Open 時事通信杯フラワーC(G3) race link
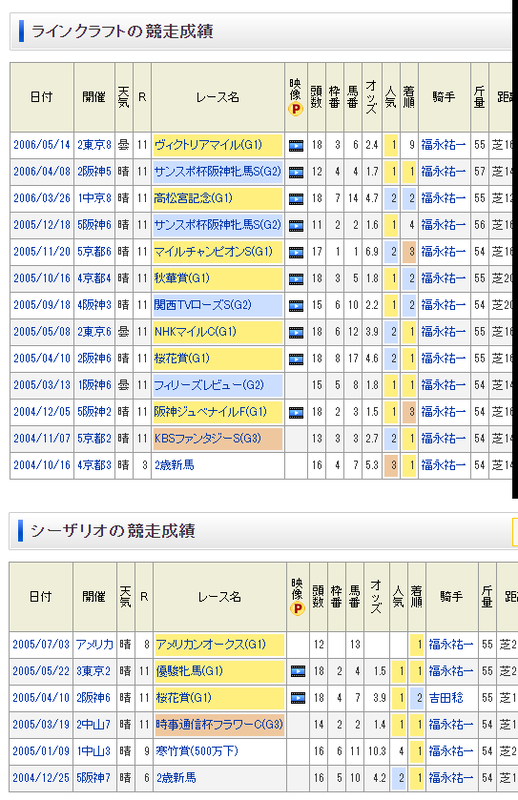Screen dimensions: 518x800 219,724
